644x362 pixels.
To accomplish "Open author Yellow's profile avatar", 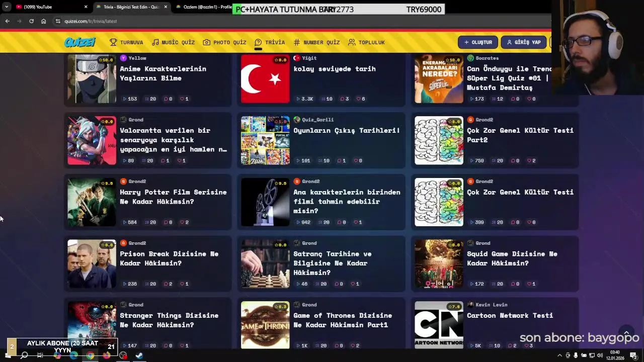I will (x=123, y=58).
